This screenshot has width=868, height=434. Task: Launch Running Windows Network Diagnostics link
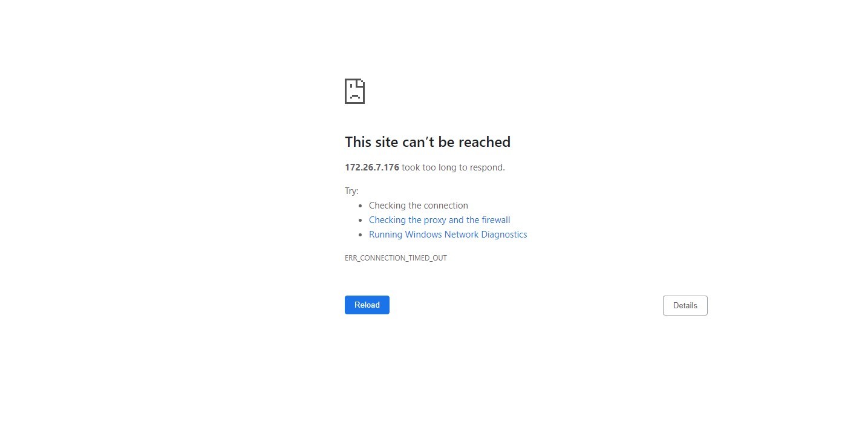click(448, 235)
